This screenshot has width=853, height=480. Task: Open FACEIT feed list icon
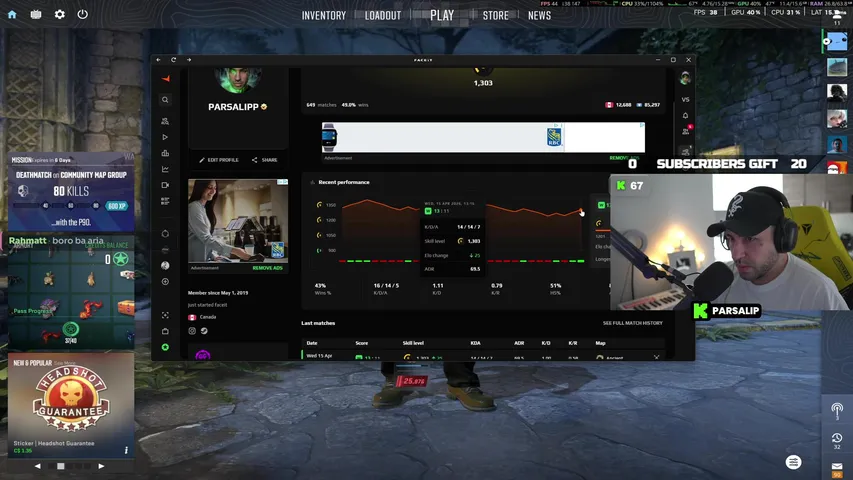click(x=165, y=201)
